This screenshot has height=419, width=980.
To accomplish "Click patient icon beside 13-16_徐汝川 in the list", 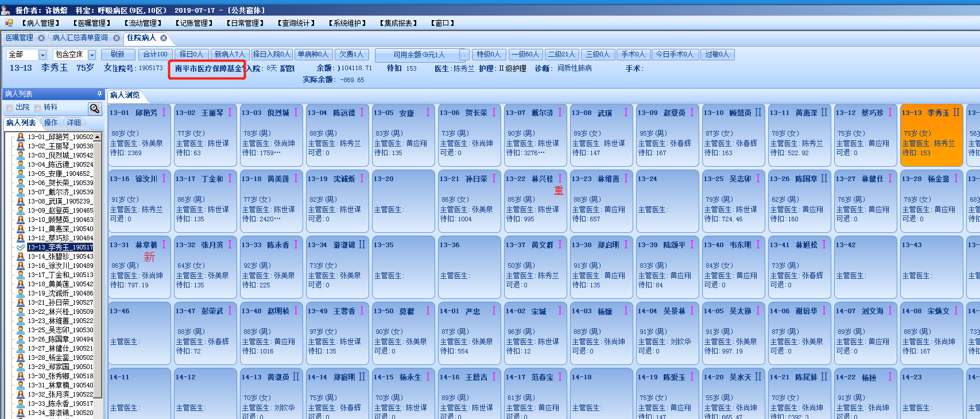I will click(x=21, y=266).
